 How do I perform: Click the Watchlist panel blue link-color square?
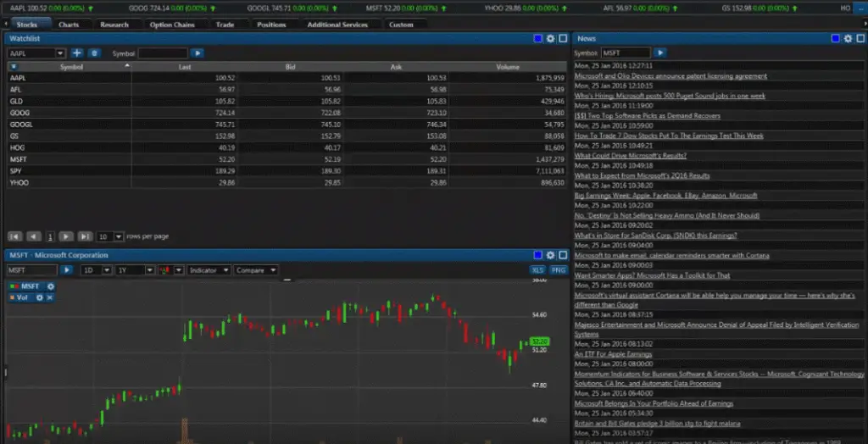point(538,39)
